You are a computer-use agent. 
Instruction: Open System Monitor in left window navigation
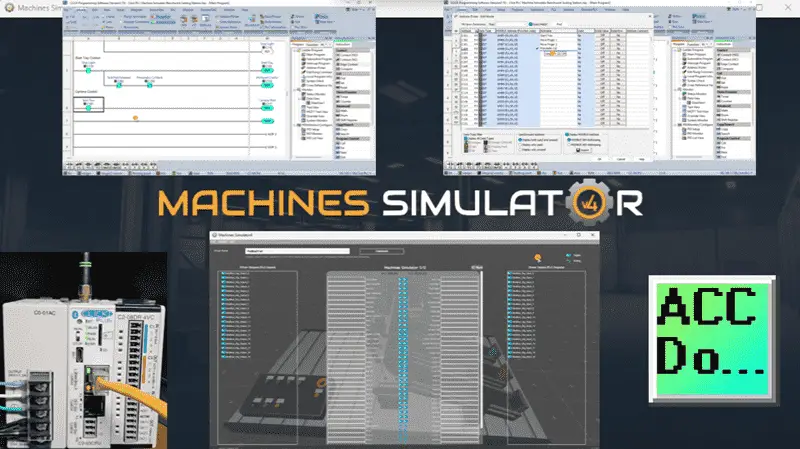pyautogui.click(x=316, y=120)
